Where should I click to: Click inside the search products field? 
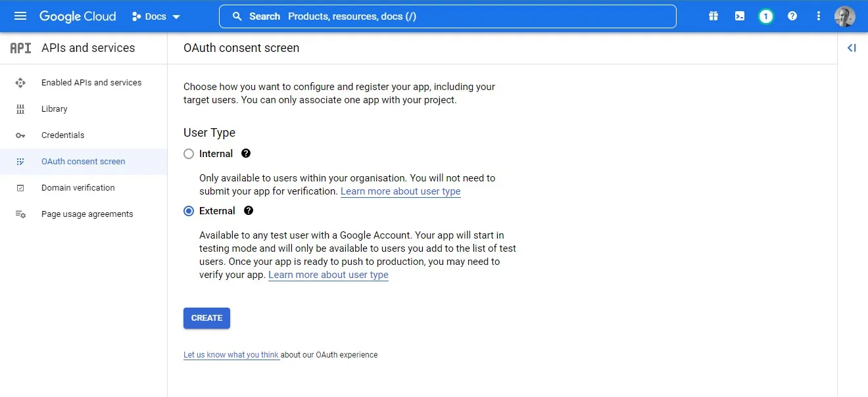(447, 16)
